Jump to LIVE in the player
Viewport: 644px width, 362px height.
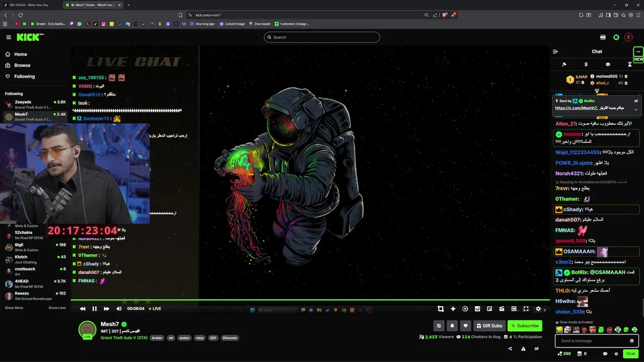coord(155,309)
